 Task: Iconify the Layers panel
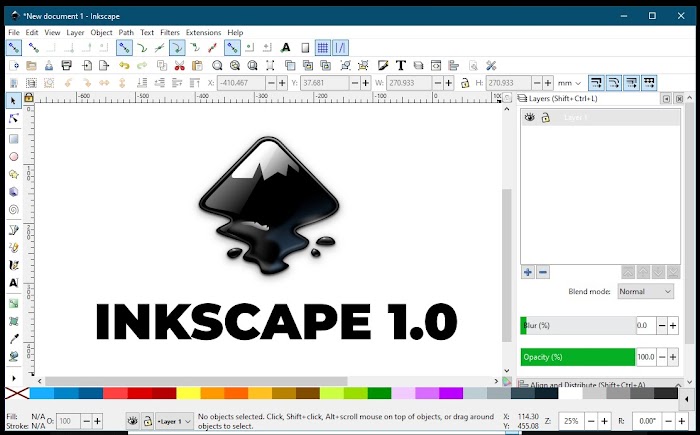(x=666, y=99)
